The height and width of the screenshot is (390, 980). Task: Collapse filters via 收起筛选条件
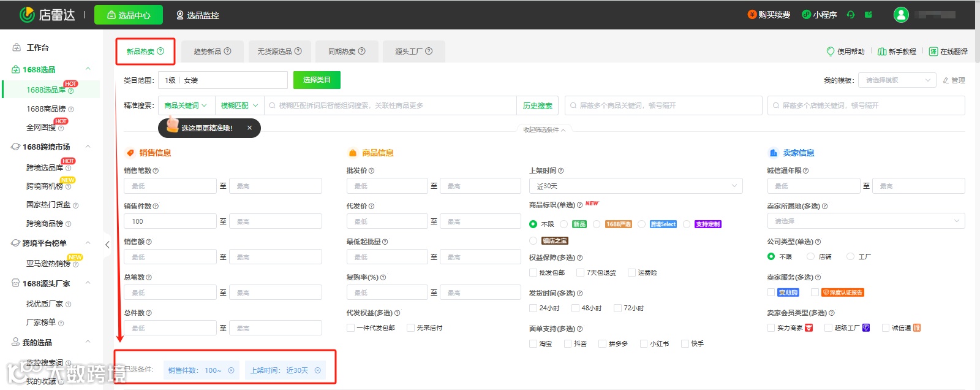(544, 130)
